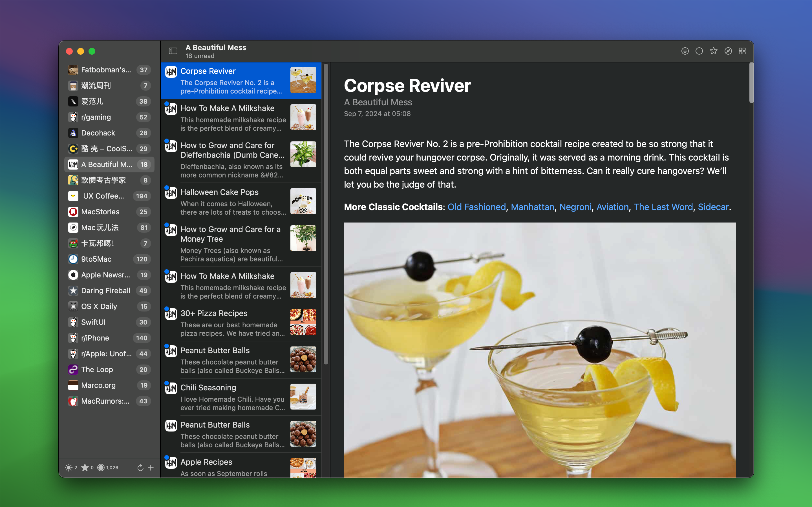Open the Halloween Cake Pops article

[x=219, y=192]
